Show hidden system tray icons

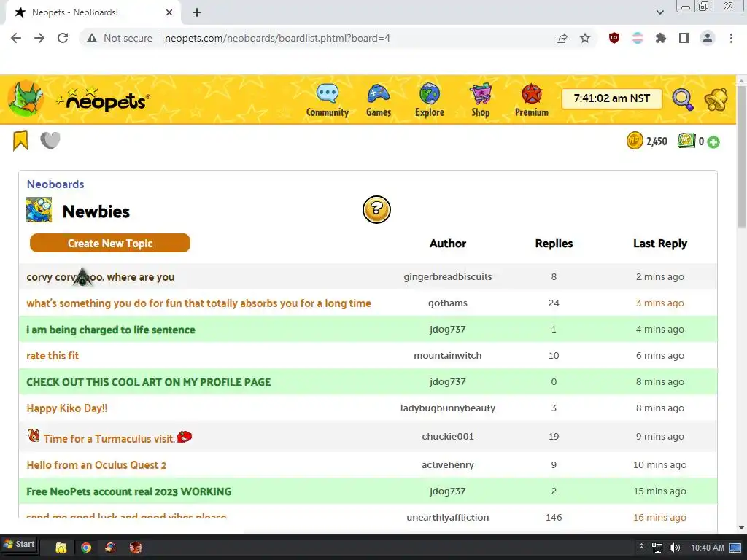point(641,547)
